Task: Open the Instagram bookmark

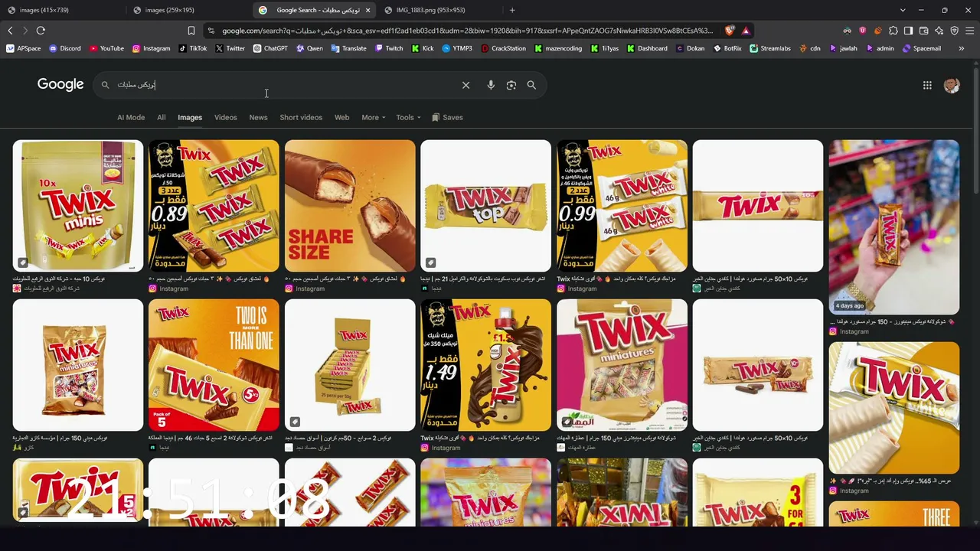Action: coord(151,48)
